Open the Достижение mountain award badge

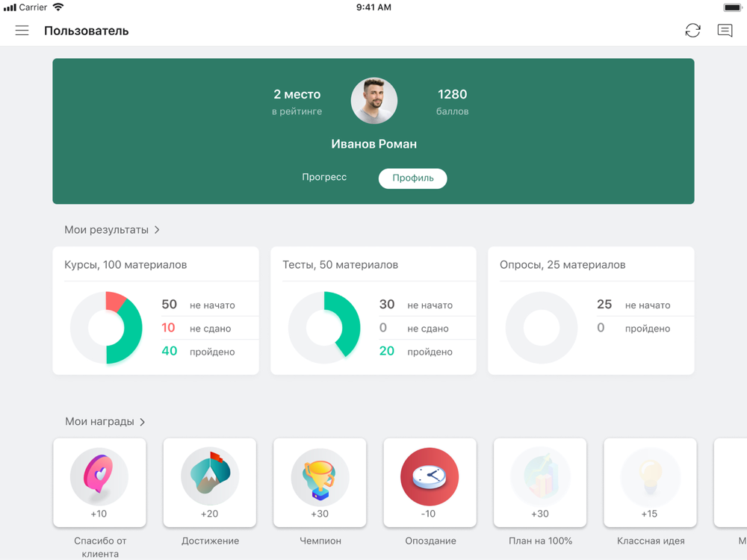click(210, 482)
